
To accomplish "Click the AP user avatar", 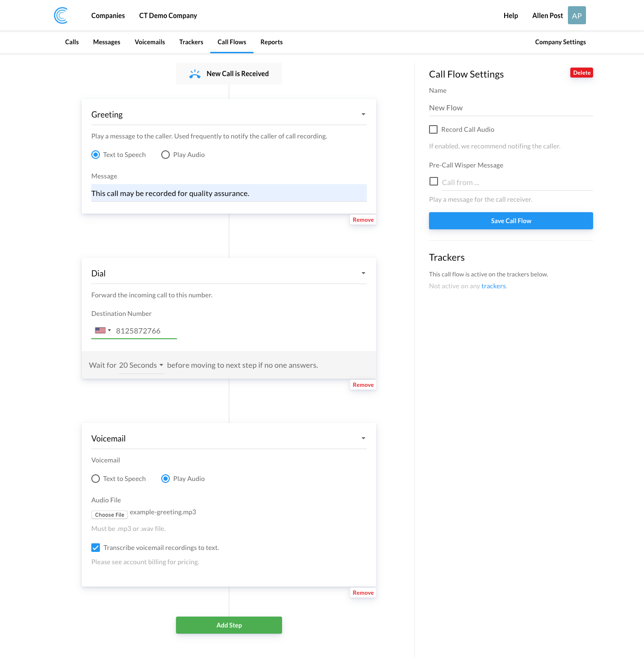I will tap(576, 16).
